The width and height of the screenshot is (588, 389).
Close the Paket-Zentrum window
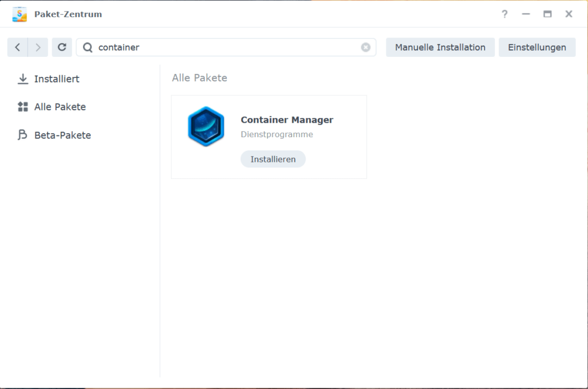[569, 14]
